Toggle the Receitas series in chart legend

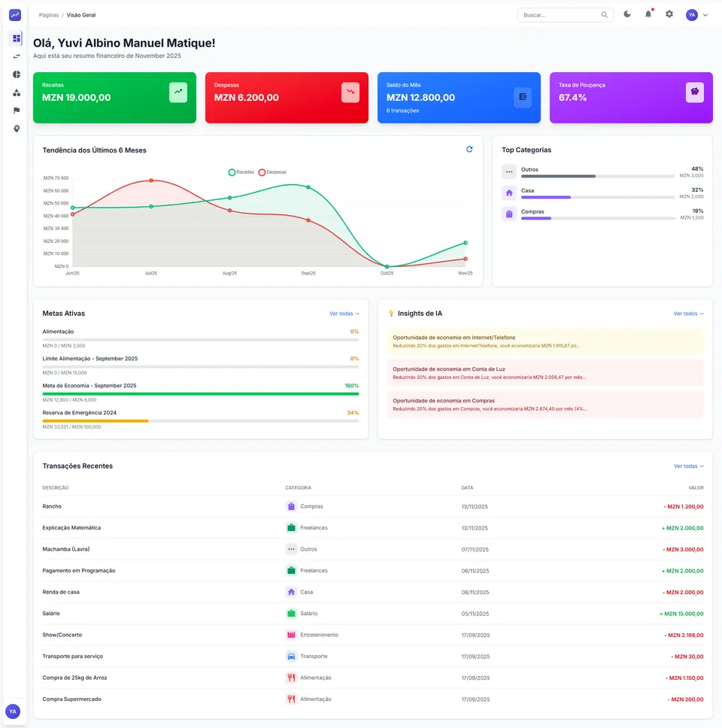(241, 172)
